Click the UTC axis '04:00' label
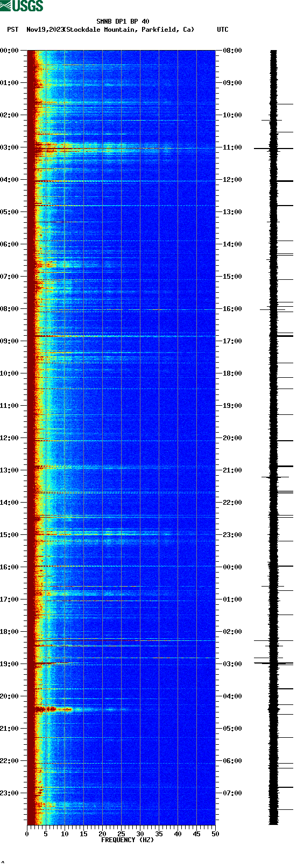 232,696
